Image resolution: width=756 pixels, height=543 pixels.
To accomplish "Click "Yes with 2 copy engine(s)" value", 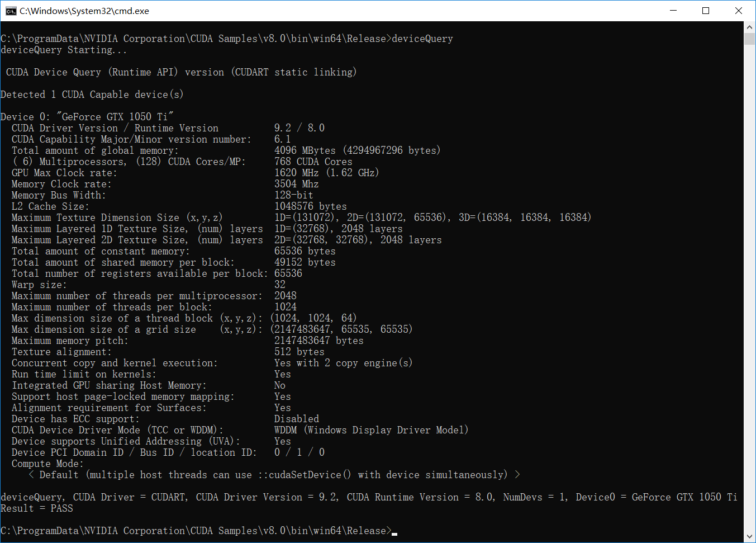I will (x=344, y=363).
